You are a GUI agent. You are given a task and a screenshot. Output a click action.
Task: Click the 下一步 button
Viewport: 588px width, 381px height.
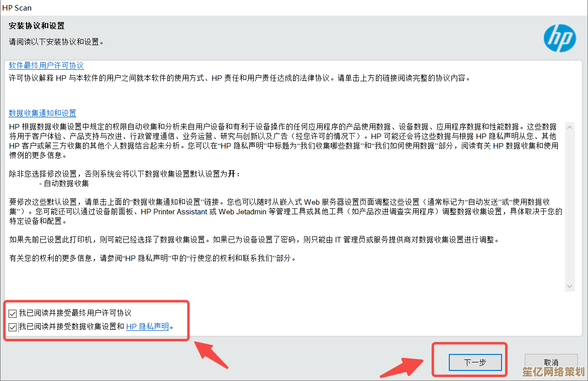475,362
